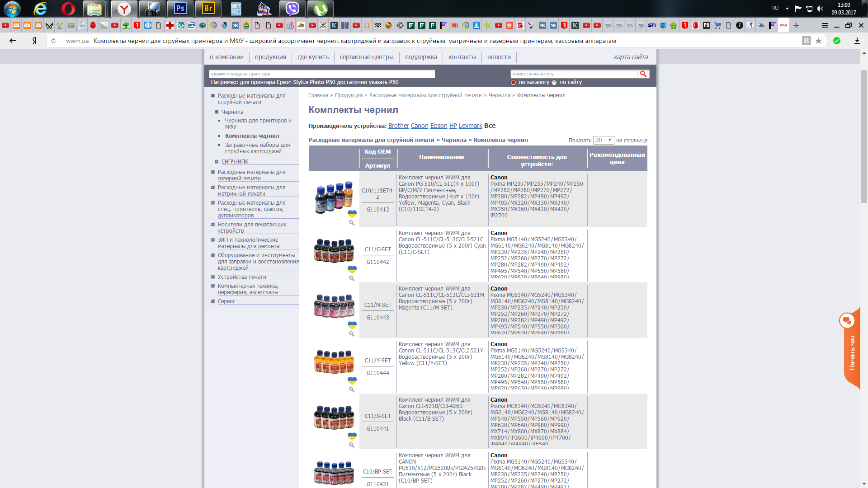Click the RU language indicator in tray

pos(775,8)
